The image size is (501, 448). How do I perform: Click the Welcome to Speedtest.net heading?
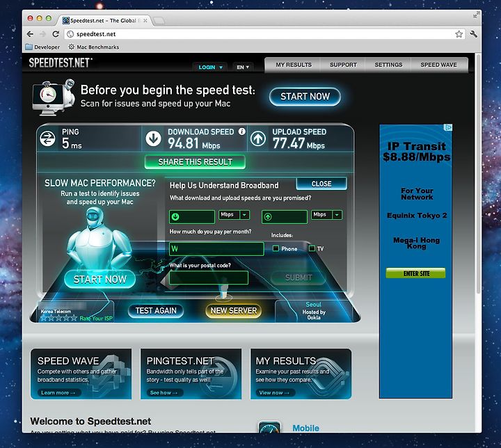point(90,421)
